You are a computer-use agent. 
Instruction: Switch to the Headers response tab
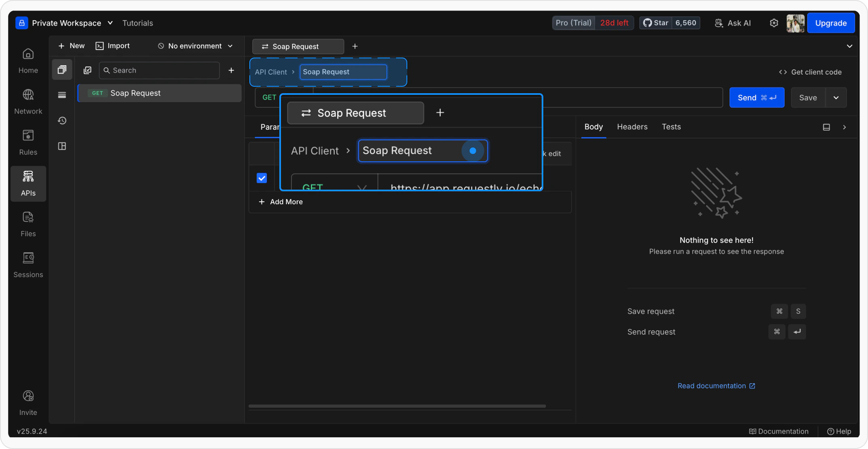(x=632, y=127)
